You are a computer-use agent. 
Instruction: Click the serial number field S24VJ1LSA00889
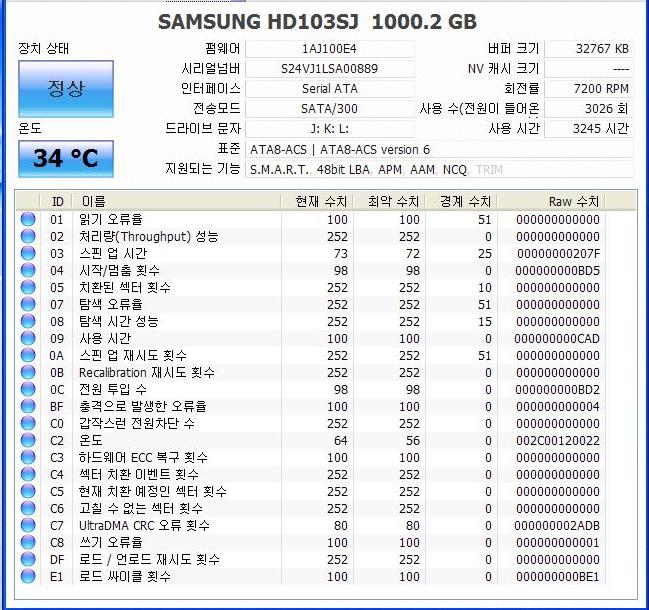point(329,69)
